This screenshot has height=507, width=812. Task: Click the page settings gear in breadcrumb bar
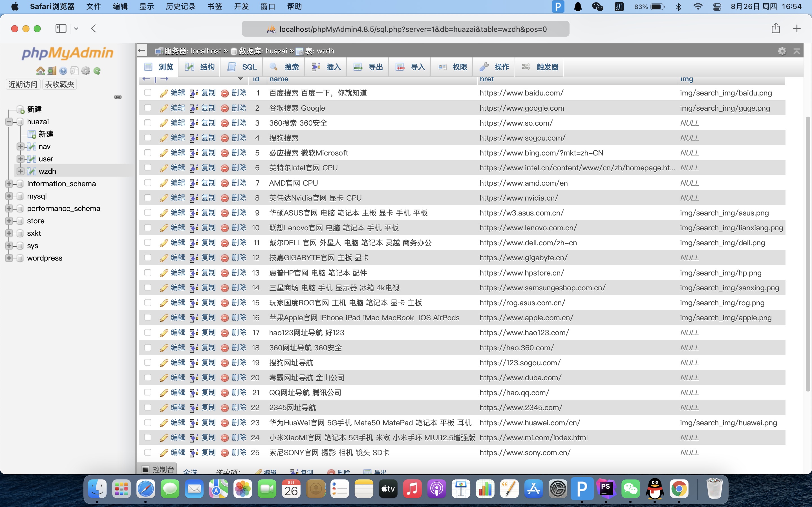point(782,51)
